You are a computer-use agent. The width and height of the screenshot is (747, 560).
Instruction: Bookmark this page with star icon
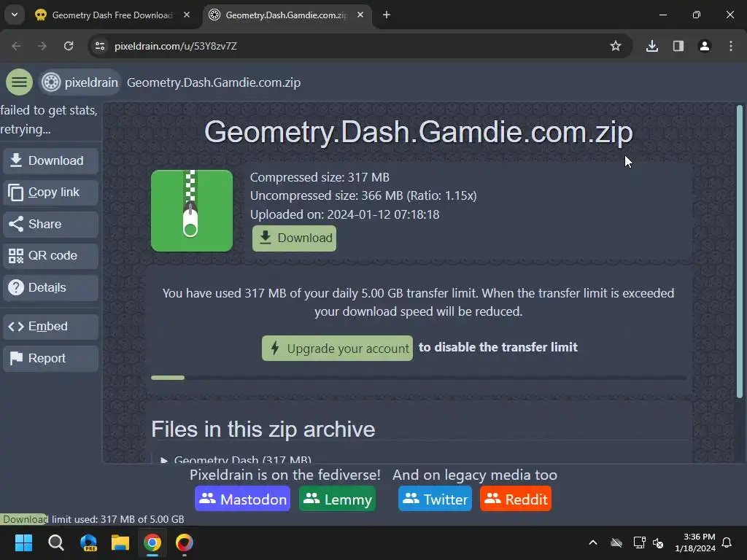(x=616, y=46)
